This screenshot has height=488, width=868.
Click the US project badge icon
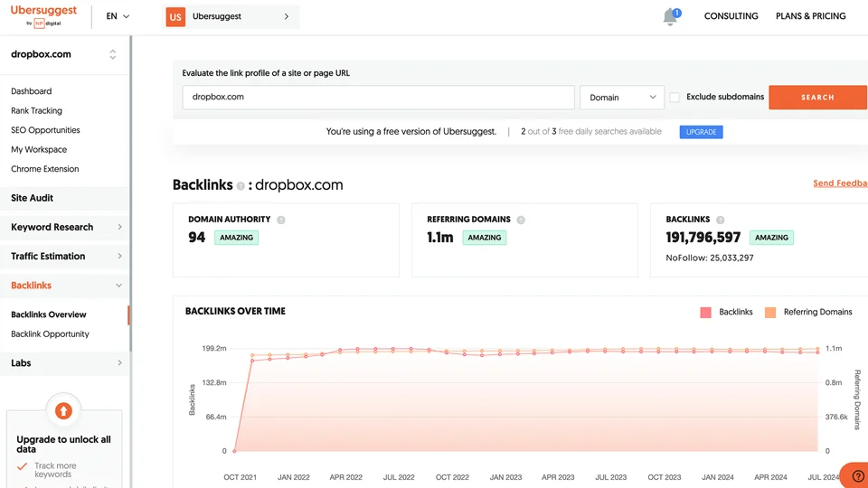(175, 16)
